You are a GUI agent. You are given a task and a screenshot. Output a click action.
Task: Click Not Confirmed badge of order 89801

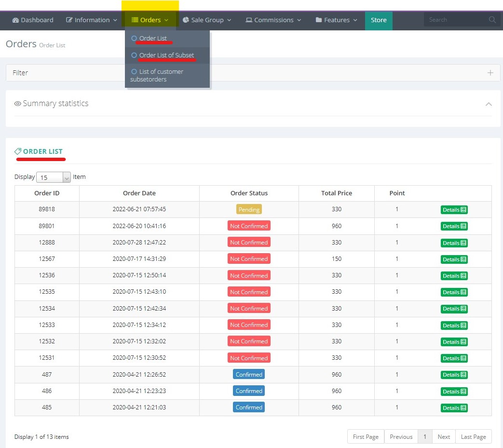pos(249,226)
